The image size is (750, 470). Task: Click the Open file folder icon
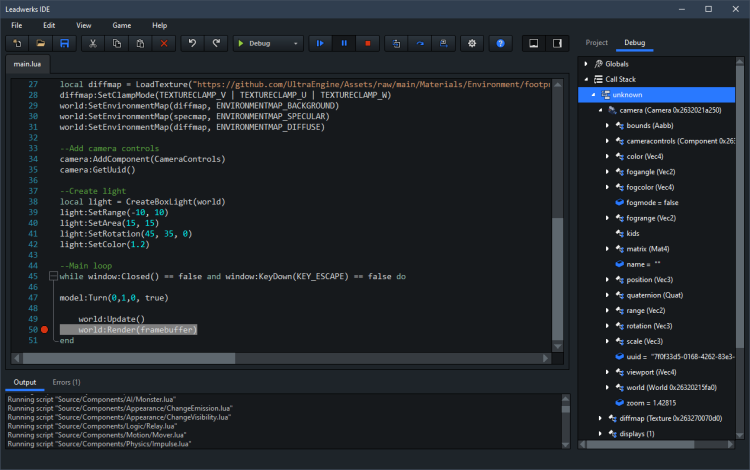pos(41,44)
